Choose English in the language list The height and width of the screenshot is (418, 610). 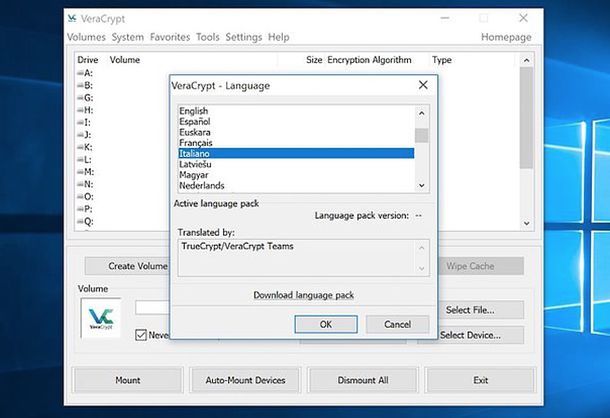coord(296,111)
